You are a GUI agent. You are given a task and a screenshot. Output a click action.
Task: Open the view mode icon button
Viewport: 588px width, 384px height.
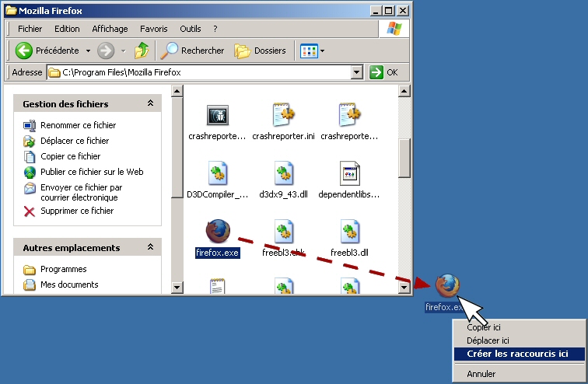click(309, 51)
